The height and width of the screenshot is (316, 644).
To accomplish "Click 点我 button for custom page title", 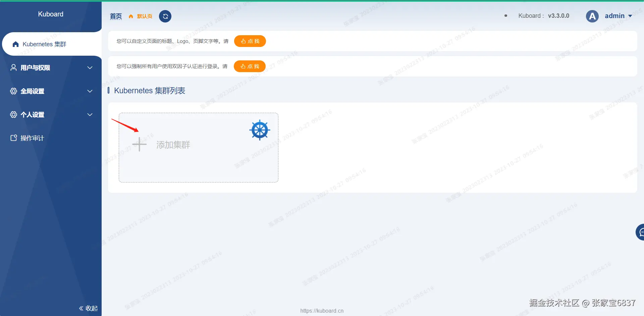I will [250, 41].
